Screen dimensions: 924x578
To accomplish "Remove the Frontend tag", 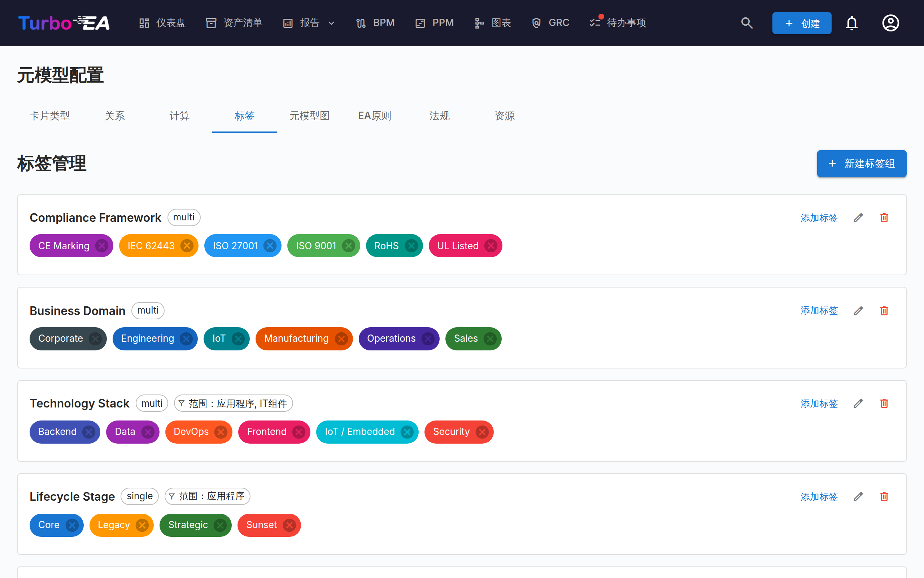I will click(298, 432).
